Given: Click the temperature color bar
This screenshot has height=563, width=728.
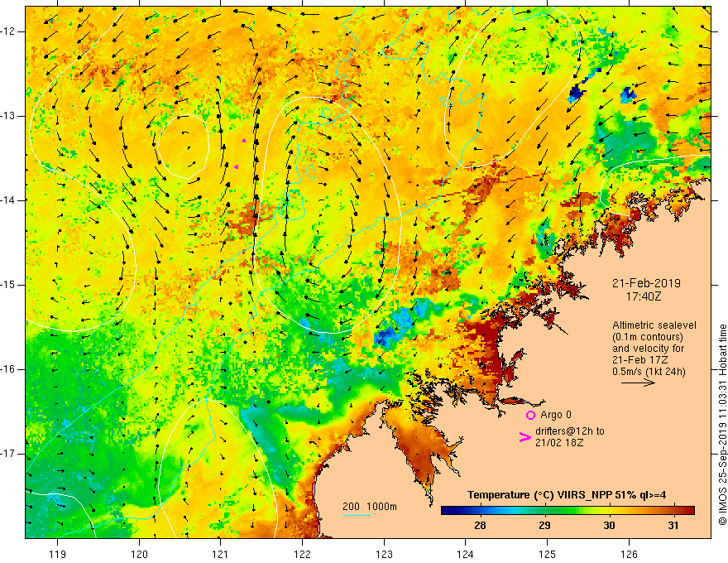Looking at the screenshot, I should point(568,510).
